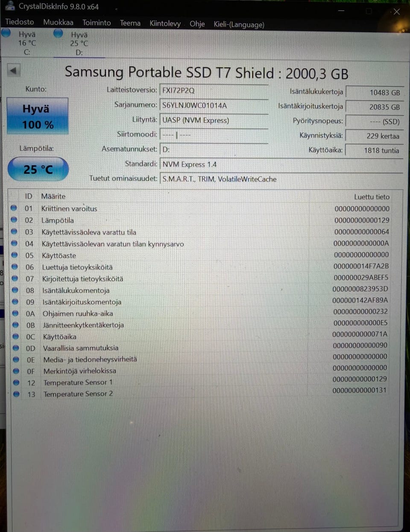Open the Toiminto menu
The width and height of the screenshot is (410, 532).
pyautogui.click(x=97, y=23)
